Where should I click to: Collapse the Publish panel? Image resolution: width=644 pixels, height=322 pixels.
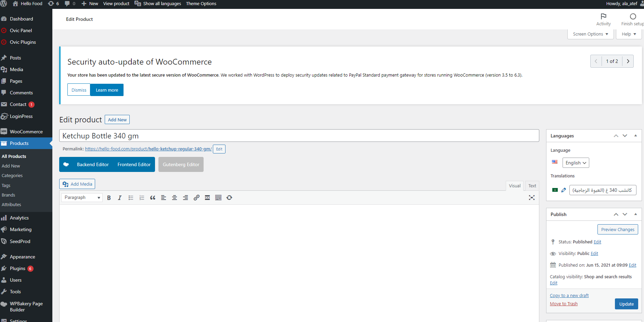635,214
